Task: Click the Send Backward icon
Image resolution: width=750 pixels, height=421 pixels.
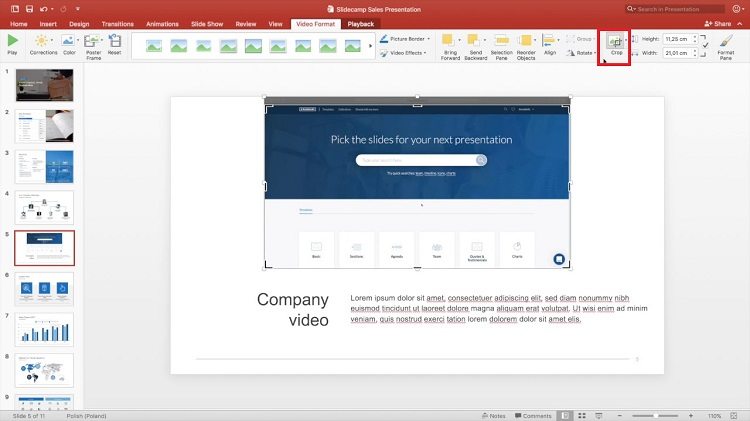Action: pyautogui.click(x=474, y=41)
